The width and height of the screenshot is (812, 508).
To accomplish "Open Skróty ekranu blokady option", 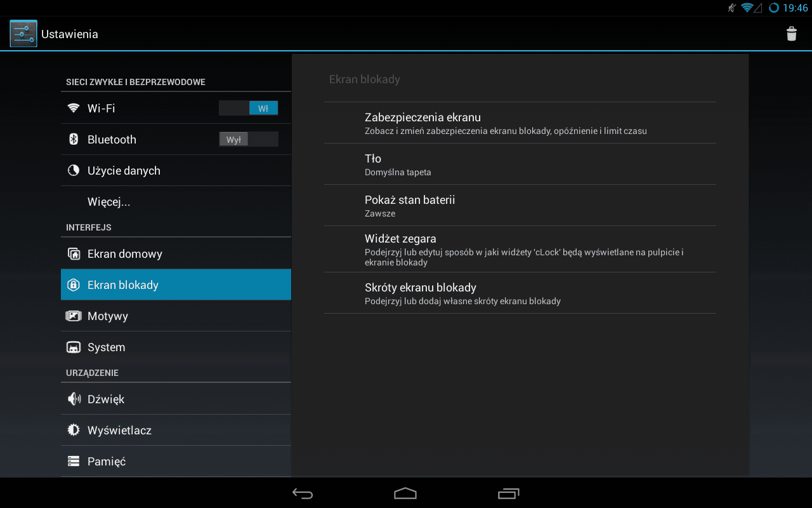I will click(x=520, y=293).
